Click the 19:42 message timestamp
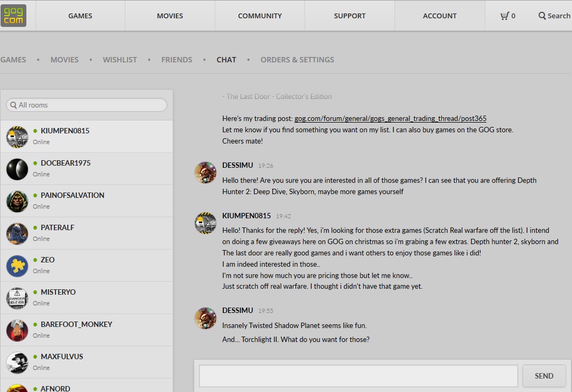The height and width of the screenshot is (392, 572). 284,216
